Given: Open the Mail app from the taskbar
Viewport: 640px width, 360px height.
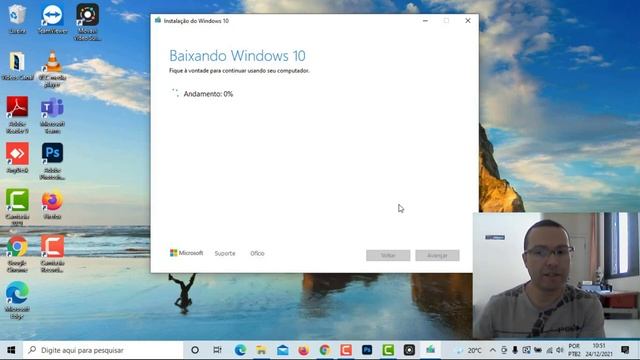Looking at the screenshot, I should [282, 350].
